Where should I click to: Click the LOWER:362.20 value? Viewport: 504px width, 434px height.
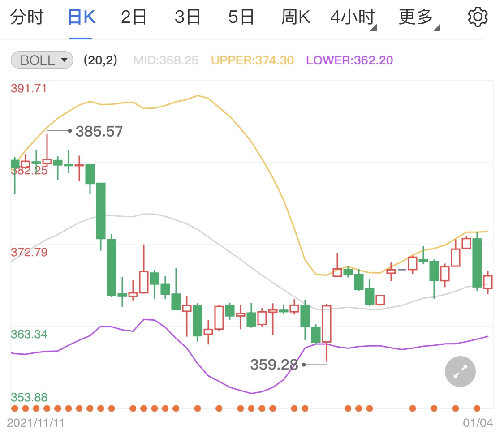tap(349, 60)
